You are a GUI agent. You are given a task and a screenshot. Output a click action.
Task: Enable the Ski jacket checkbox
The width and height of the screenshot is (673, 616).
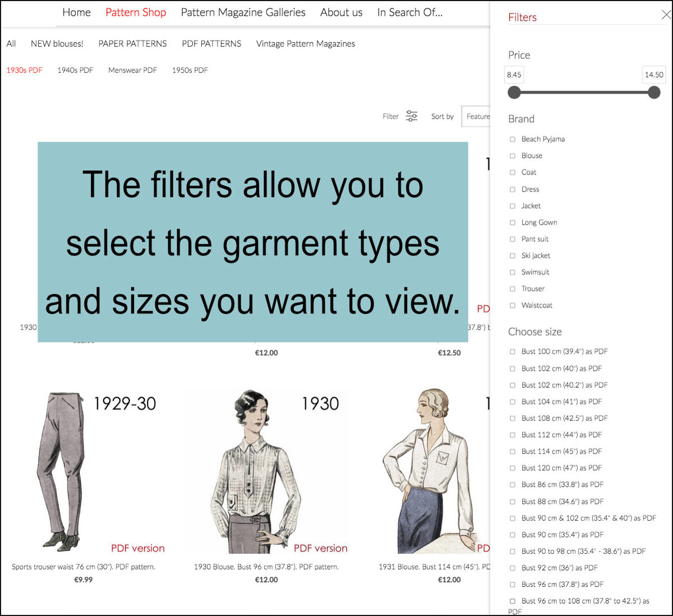(x=513, y=256)
